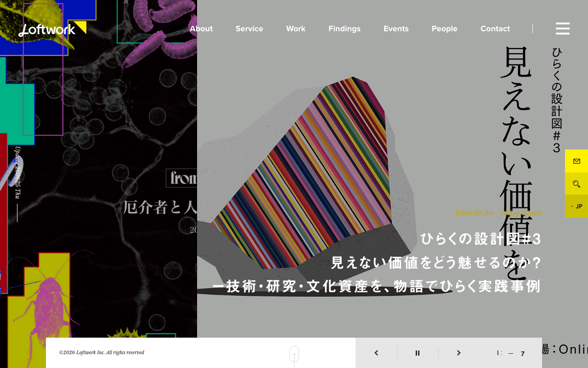Open the ひらくの設計図#3 event headline
This screenshot has height=368, width=588.
pos(481,239)
